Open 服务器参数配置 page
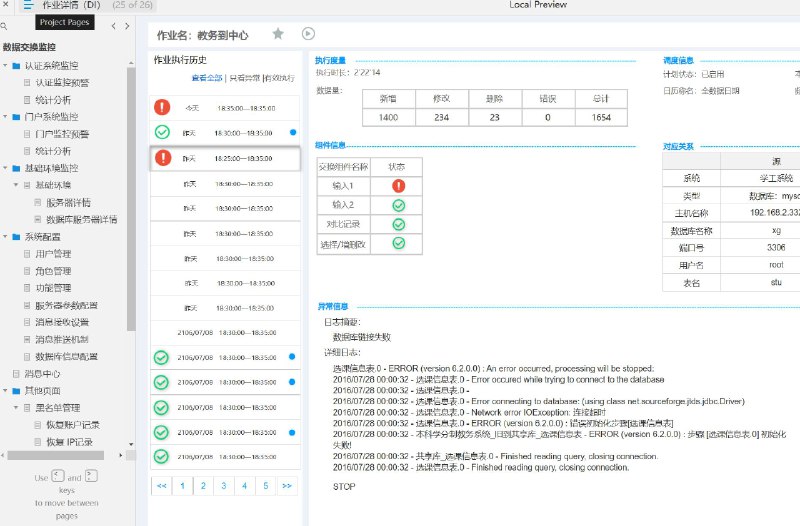Viewport: 800px width, 526px height. pyautogui.click(x=66, y=305)
